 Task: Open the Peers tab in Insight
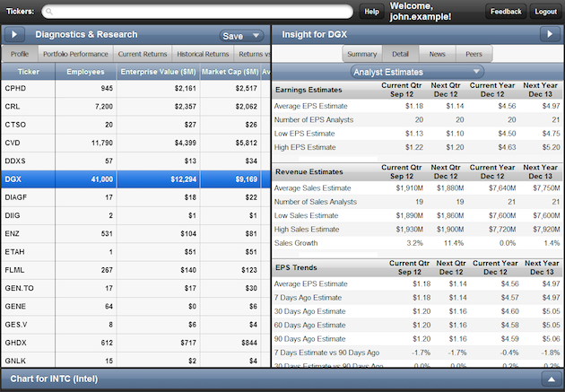pos(474,54)
